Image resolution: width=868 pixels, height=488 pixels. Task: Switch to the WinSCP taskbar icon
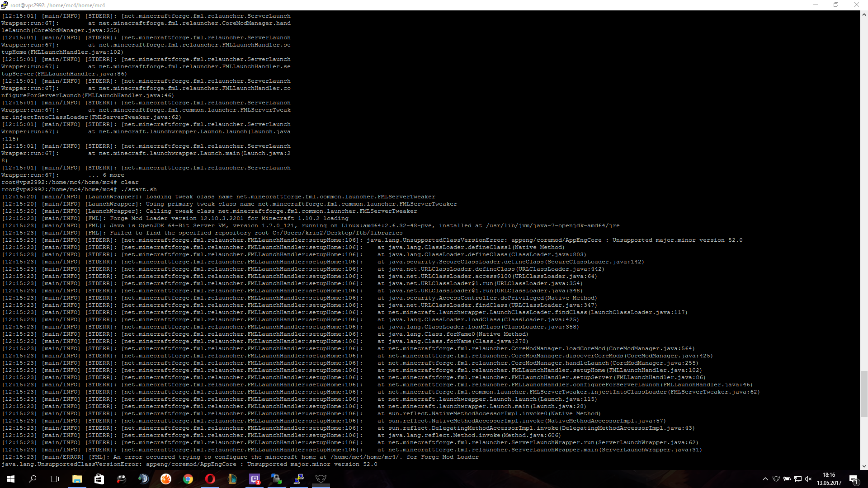pos(277,479)
